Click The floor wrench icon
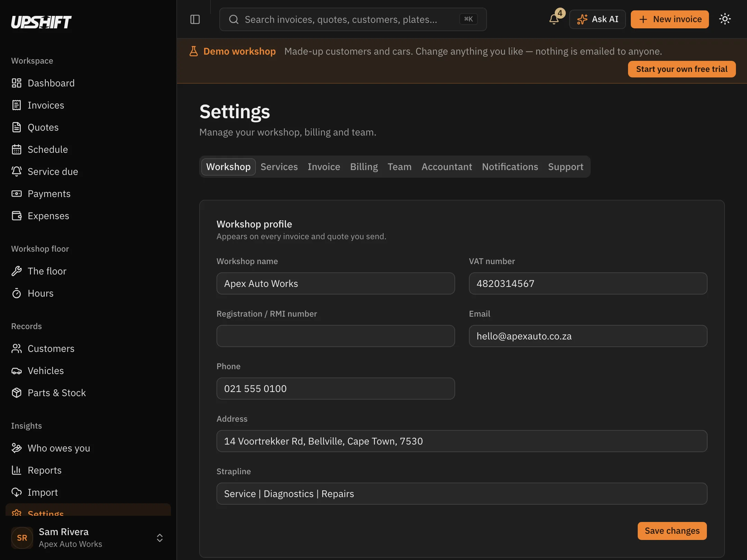The width and height of the screenshot is (747, 560). pyautogui.click(x=17, y=271)
